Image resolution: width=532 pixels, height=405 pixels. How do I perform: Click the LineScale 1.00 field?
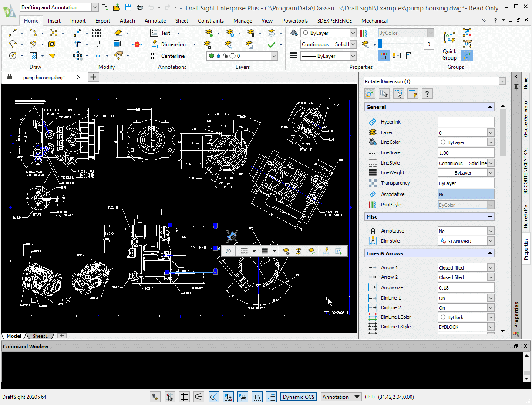point(466,152)
